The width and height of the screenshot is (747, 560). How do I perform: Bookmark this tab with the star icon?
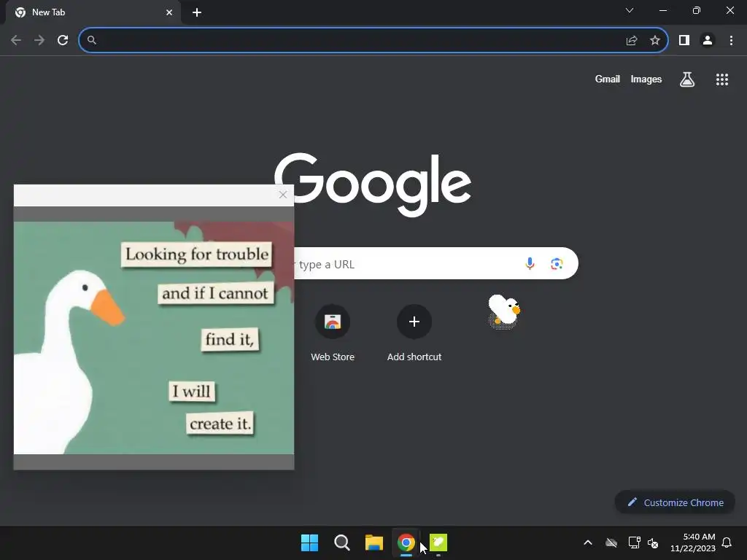tap(655, 41)
